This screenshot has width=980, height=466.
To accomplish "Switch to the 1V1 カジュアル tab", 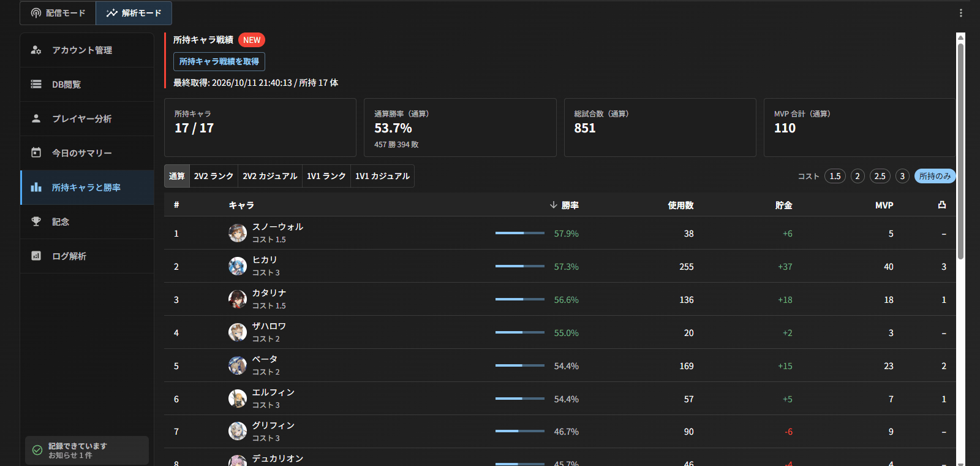I will 383,176.
